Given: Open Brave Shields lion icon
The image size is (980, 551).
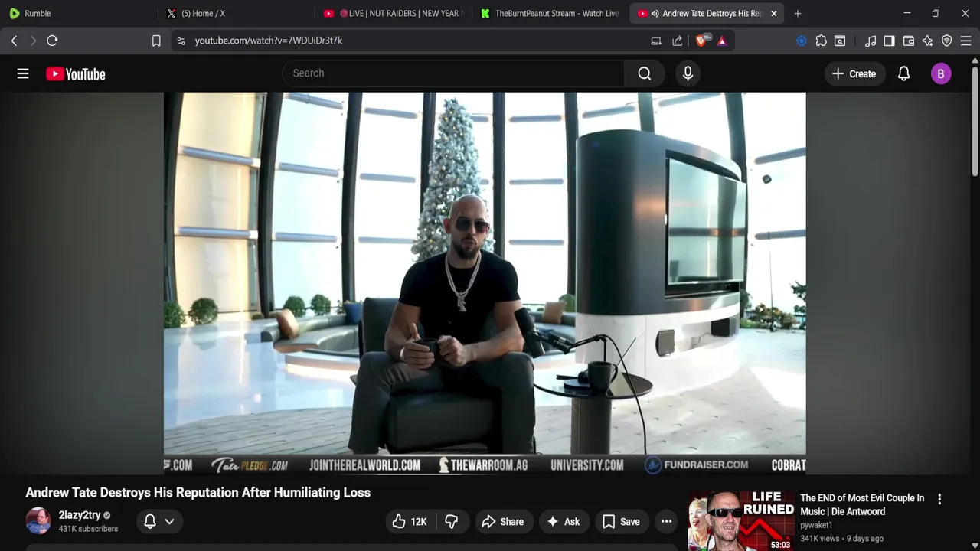Looking at the screenshot, I should pos(701,41).
